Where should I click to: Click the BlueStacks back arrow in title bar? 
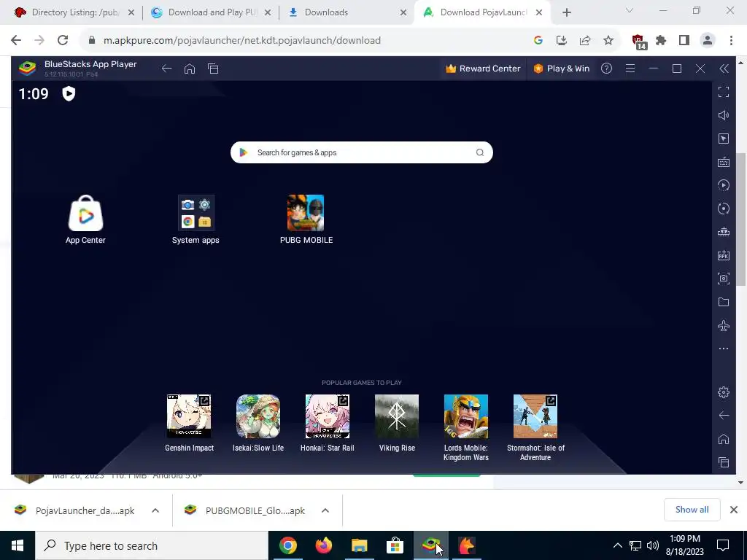point(166,69)
